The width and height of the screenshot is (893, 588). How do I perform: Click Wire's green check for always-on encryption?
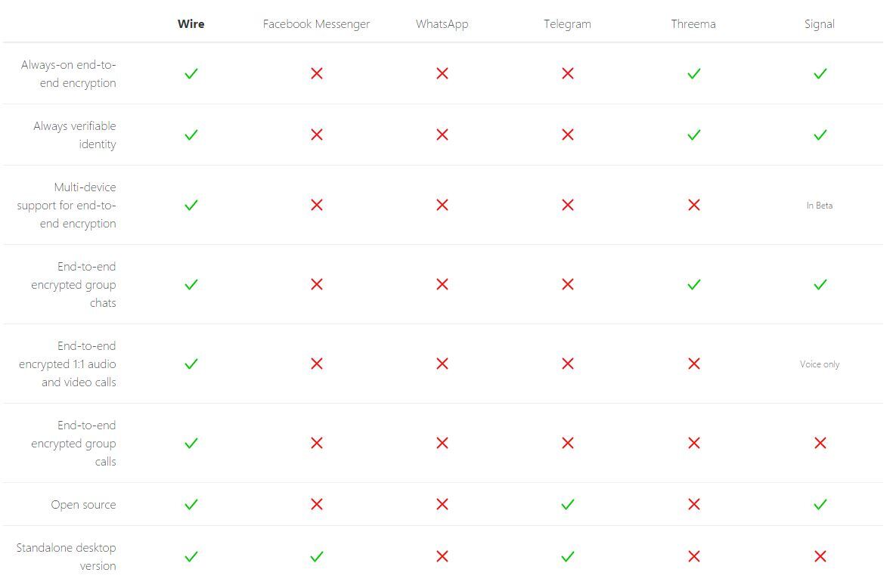tap(191, 73)
